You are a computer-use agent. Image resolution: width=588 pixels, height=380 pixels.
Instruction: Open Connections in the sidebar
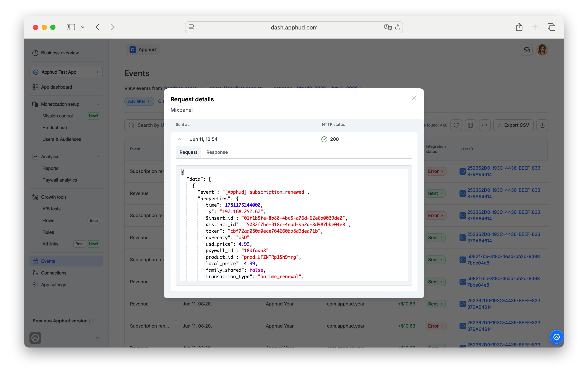tap(54, 273)
